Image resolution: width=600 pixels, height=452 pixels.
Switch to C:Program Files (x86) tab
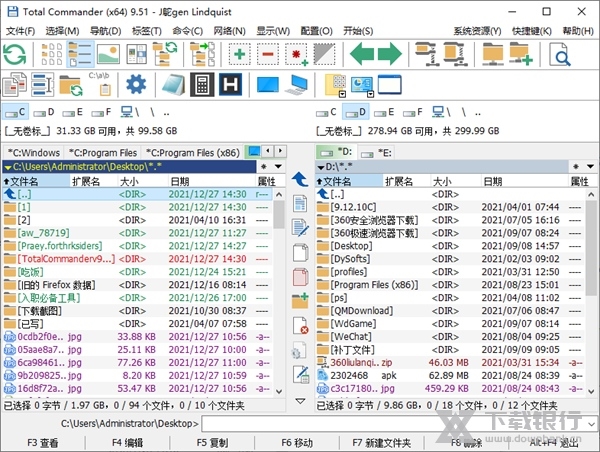click(x=192, y=153)
